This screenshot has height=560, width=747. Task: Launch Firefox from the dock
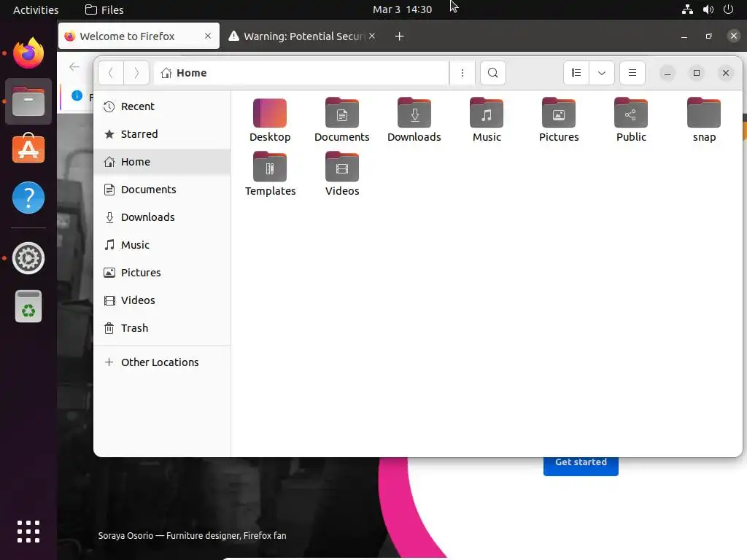point(28,52)
